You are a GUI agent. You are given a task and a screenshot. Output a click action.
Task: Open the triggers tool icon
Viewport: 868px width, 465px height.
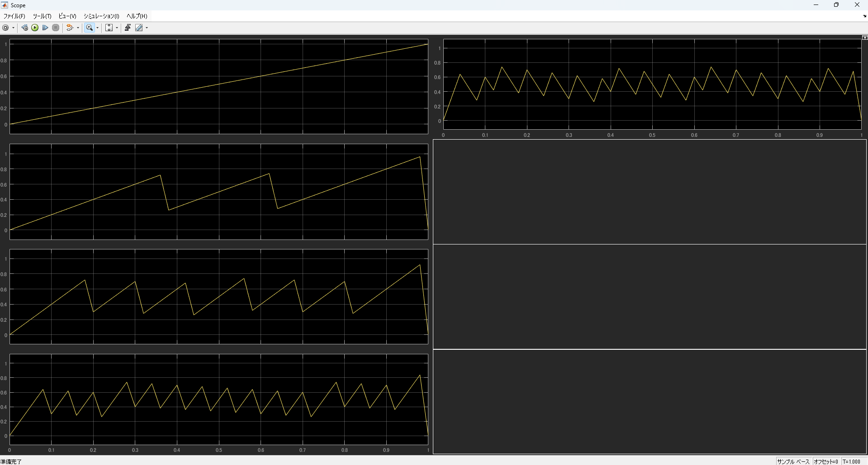tap(128, 28)
